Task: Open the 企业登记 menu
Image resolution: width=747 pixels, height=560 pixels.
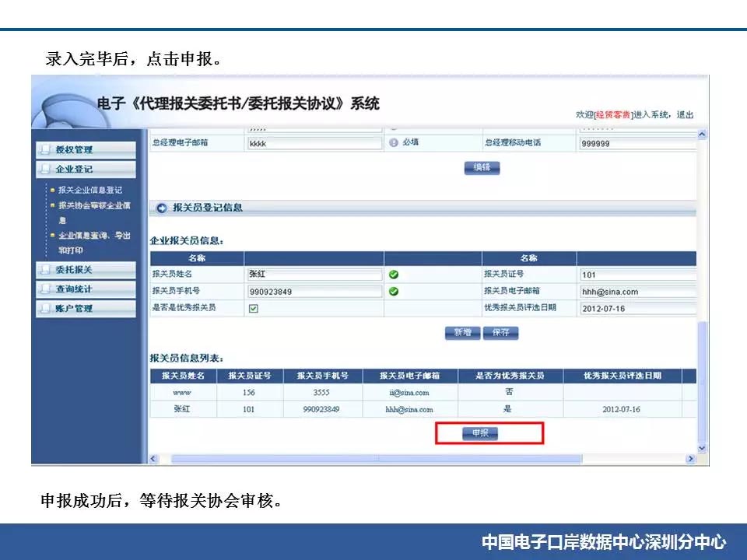Action: (86, 169)
